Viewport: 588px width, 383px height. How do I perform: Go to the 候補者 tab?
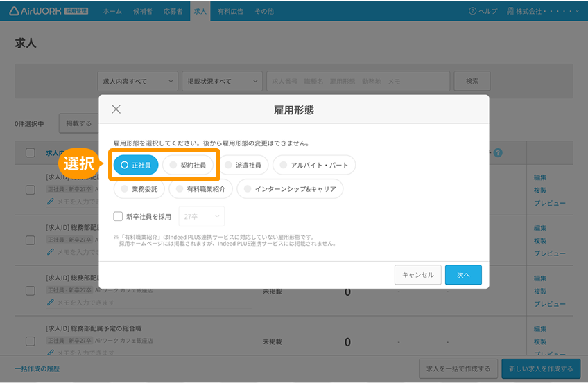coord(143,11)
